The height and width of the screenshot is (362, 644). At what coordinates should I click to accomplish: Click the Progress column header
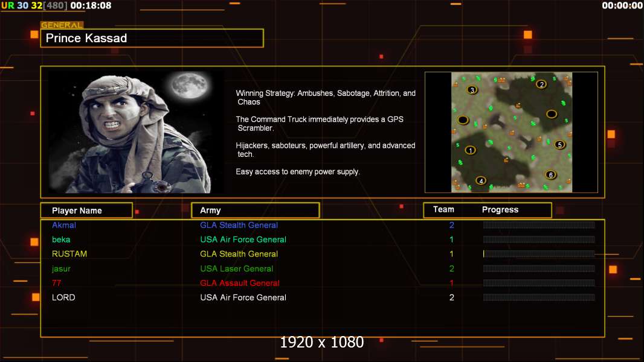[x=500, y=209]
